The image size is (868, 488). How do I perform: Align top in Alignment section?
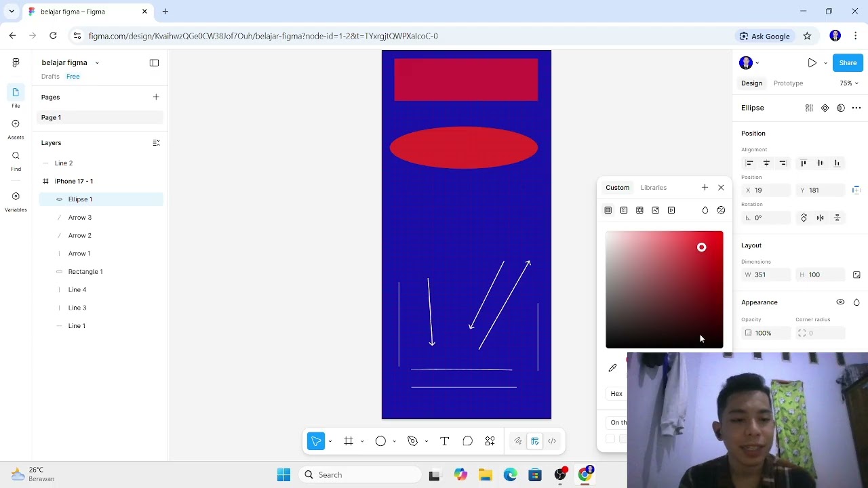804,163
